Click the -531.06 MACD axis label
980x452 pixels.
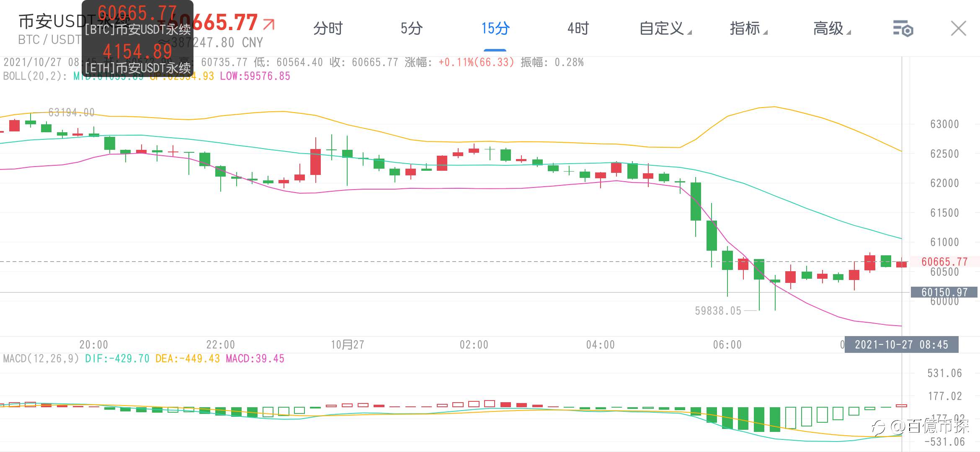click(x=944, y=442)
